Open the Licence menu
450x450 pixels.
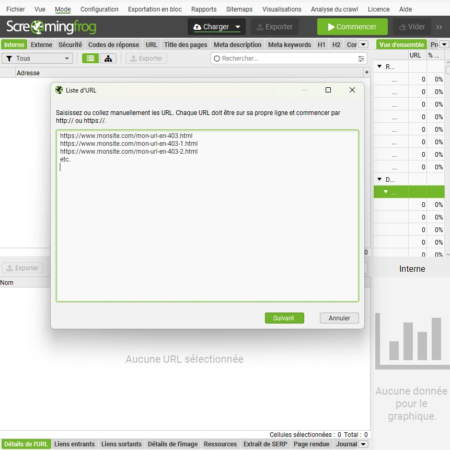click(x=378, y=9)
